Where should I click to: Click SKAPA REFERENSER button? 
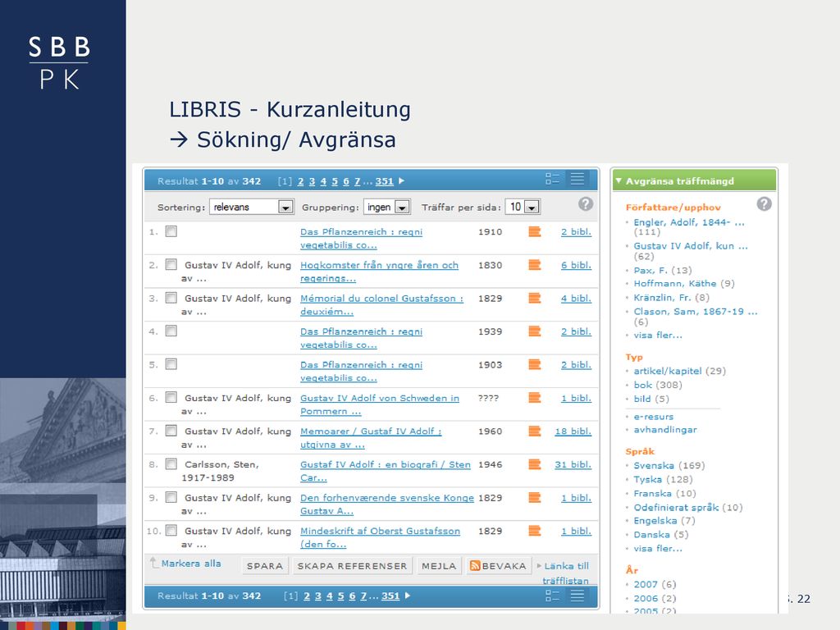[353, 566]
